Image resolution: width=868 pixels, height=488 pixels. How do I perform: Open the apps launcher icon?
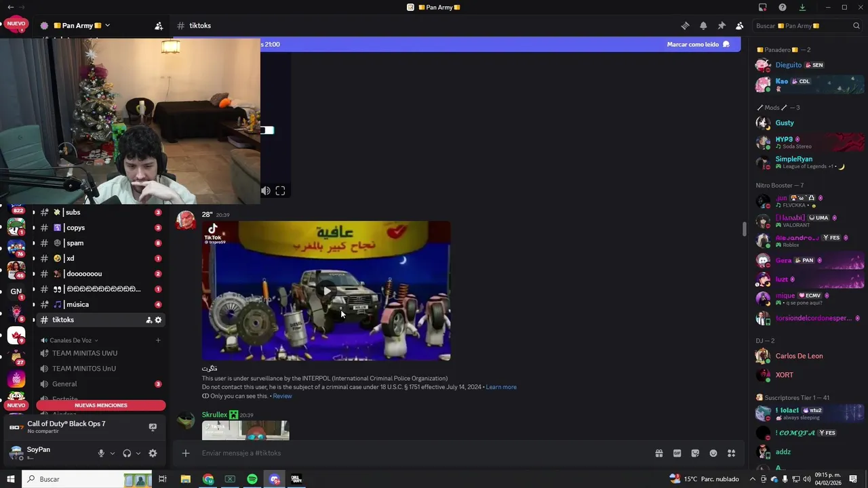click(x=732, y=453)
